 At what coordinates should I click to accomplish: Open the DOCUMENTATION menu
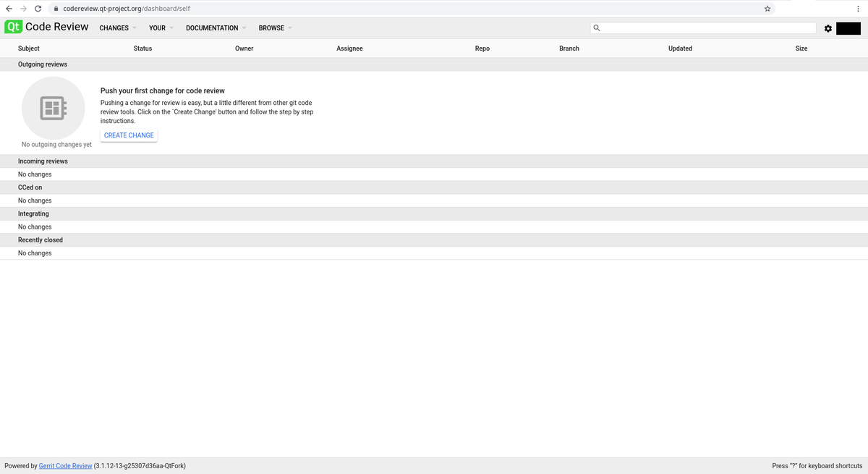click(x=211, y=28)
